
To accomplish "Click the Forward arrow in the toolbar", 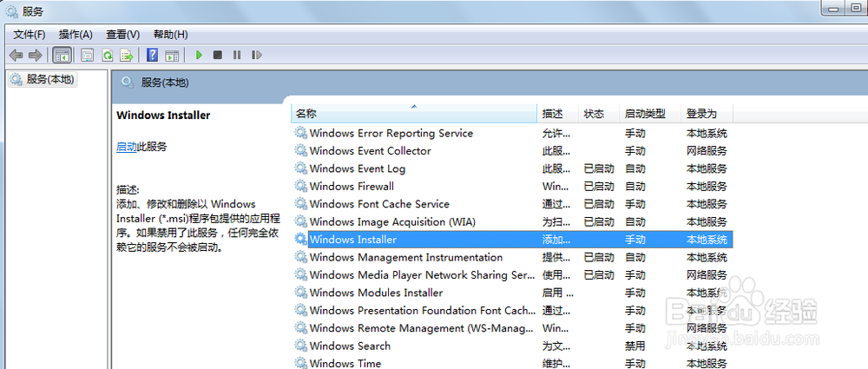I will pos(35,56).
